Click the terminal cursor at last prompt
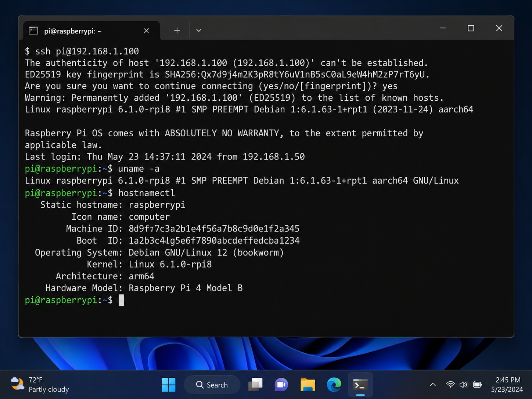532x399 pixels. 121,300
